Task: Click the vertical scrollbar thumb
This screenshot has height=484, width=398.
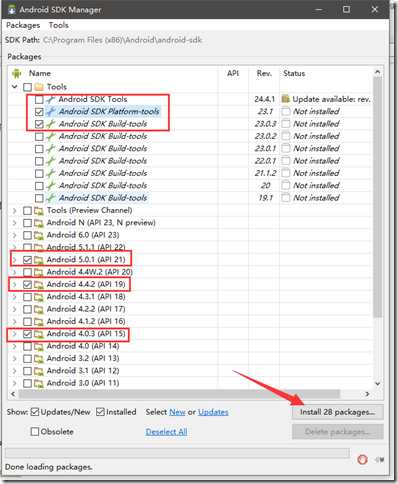Action: point(377,197)
